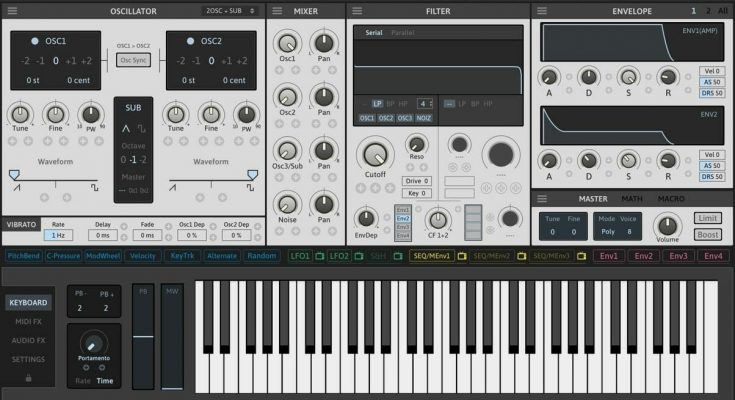Select the square waveform in SUB oscillator
Image resolution: width=735 pixels, height=400 pixels.
coord(141,128)
